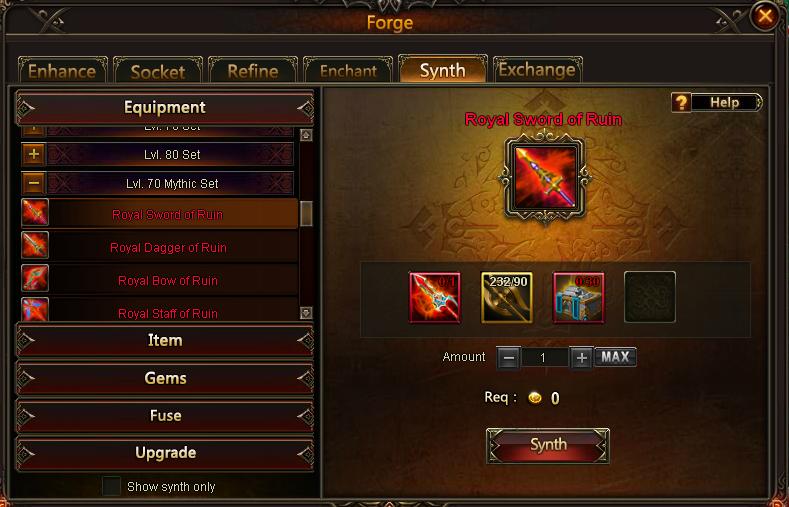Expand the Lvl. 80 Set group

[34, 154]
